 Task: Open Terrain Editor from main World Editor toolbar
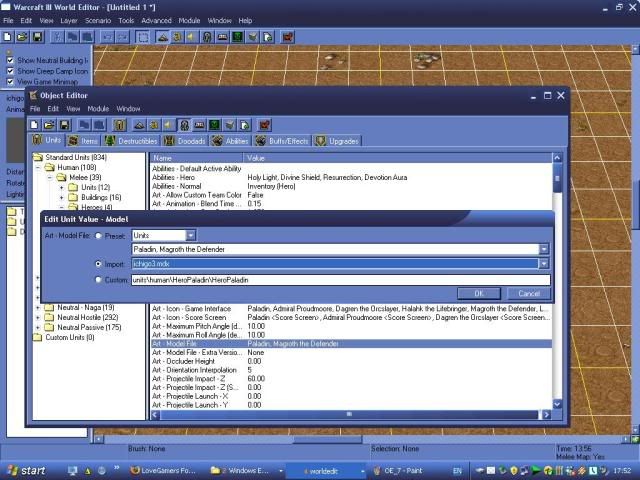click(x=162, y=37)
